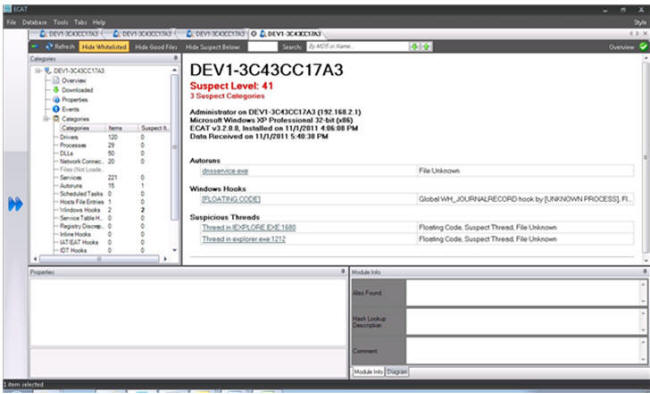This screenshot has width=650, height=394.
Task: Toggle Hide Whitelisted filter
Action: [x=104, y=47]
